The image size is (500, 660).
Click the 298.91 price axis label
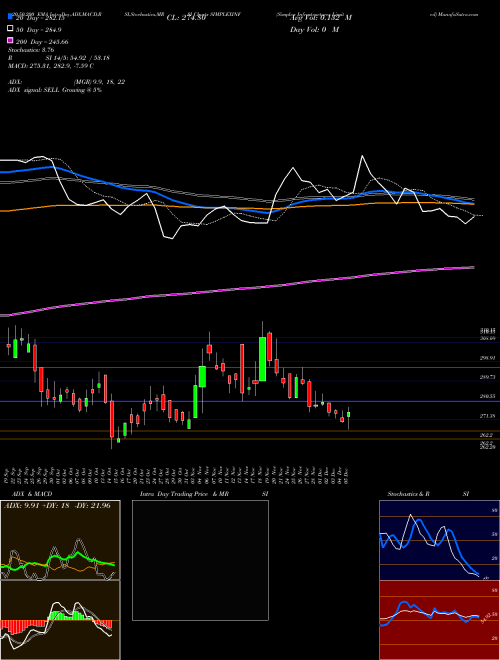[x=487, y=358]
